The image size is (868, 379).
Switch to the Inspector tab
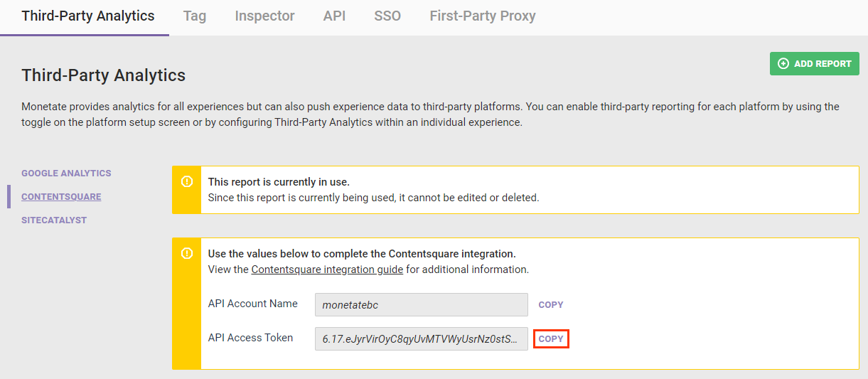coord(264,16)
